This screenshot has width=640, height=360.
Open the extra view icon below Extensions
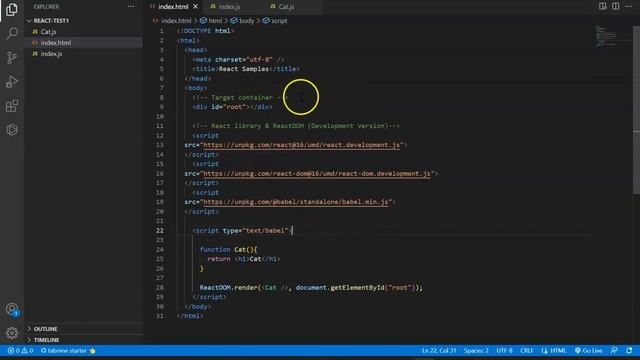(12, 130)
